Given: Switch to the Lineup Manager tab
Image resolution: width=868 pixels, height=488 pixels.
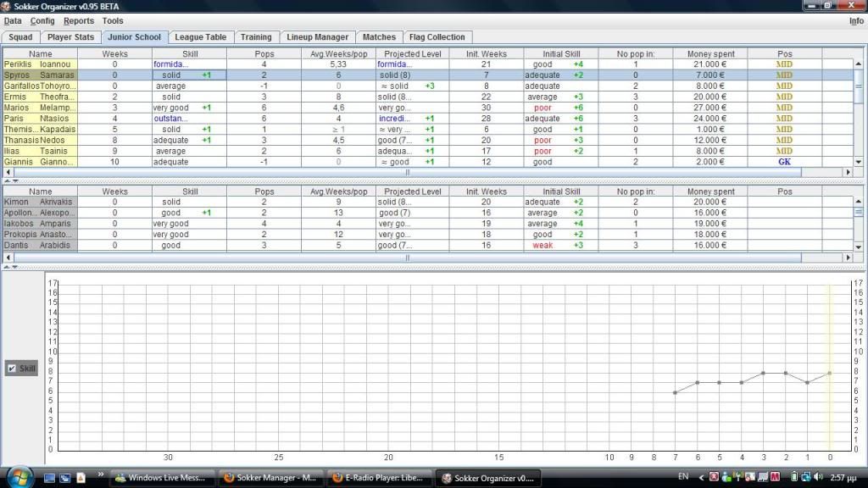Looking at the screenshot, I should click(317, 37).
